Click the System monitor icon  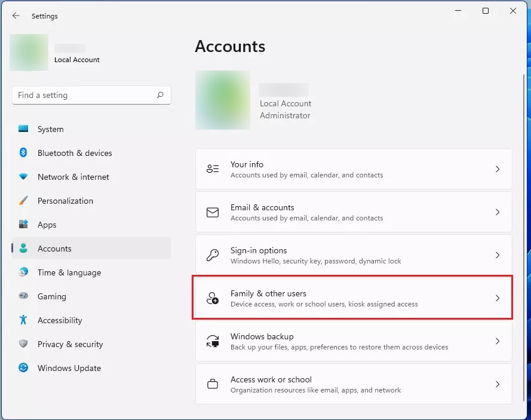[x=23, y=128]
